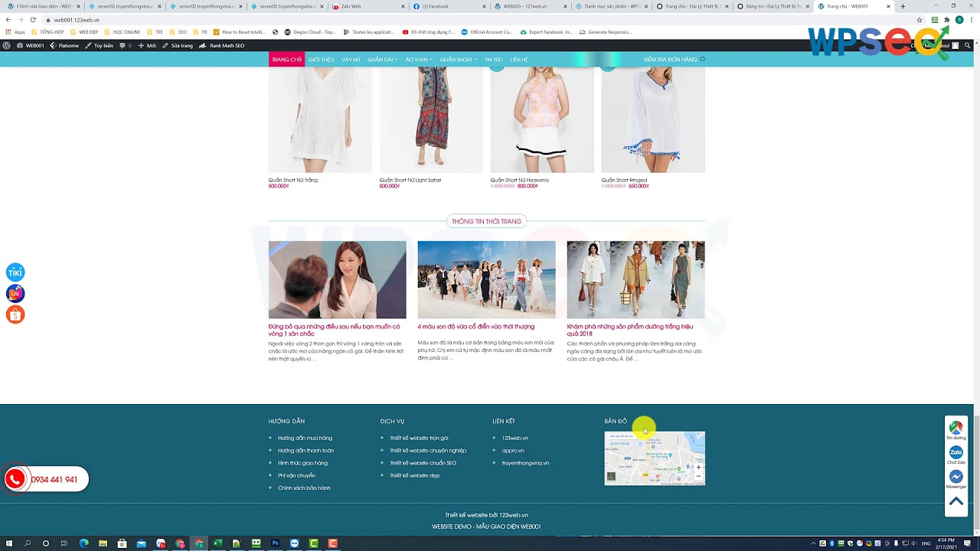This screenshot has width=980, height=551.
Task: Open the Google map thumbnail in footer
Action: coord(655,458)
